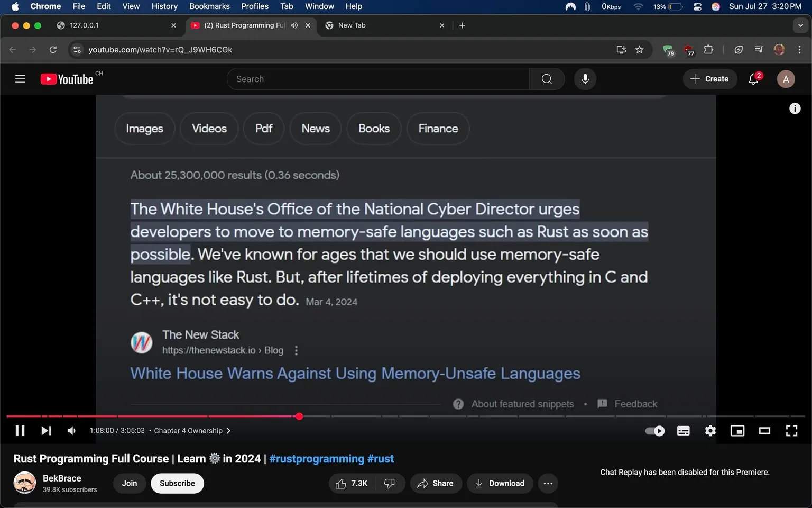Open the Bookmarks menu

tap(209, 6)
